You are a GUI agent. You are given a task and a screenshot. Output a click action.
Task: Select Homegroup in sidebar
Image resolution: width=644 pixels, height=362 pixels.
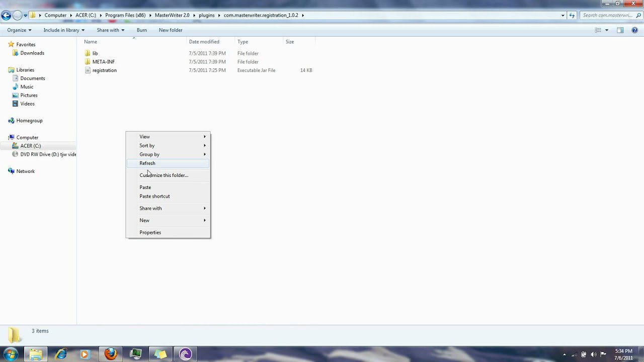(x=29, y=121)
